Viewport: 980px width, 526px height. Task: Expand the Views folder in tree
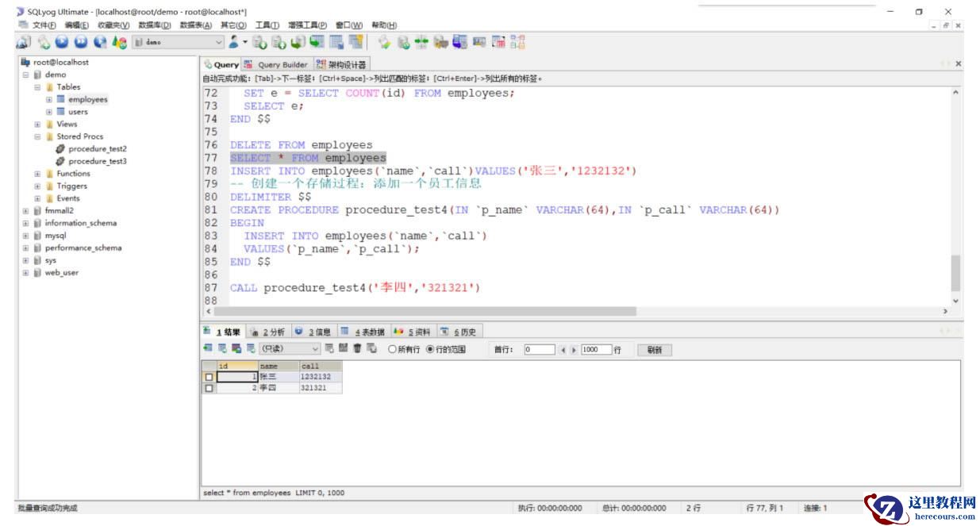pyautogui.click(x=37, y=125)
